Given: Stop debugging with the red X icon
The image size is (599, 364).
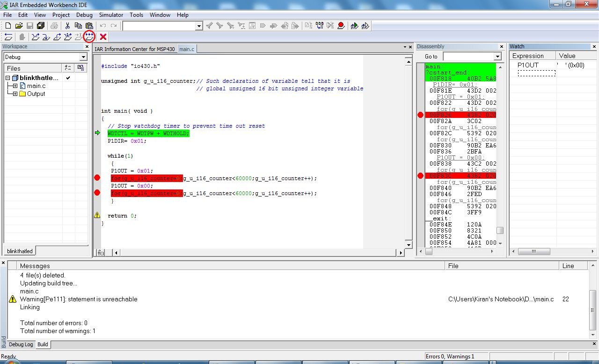Looking at the screenshot, I should [103, 36].
